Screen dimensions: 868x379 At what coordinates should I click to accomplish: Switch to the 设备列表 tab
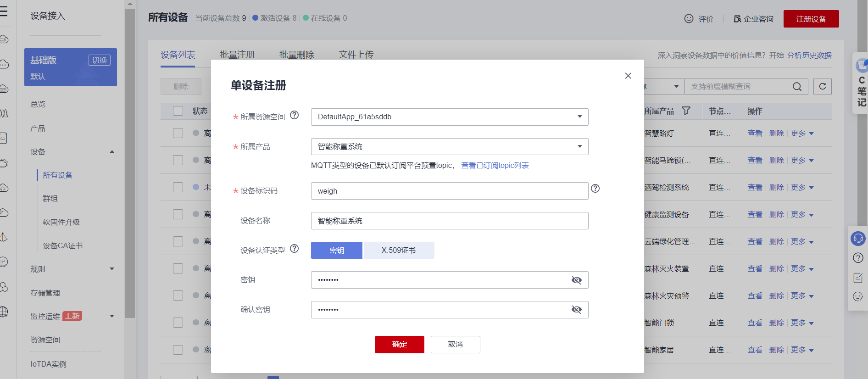(x=178, y=55)
